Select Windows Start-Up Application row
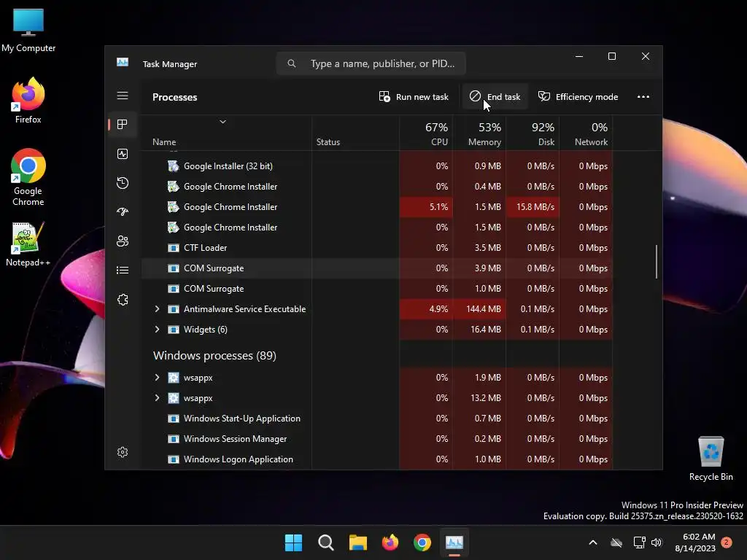This screenshot has width=747, height=560. [377, 418]
